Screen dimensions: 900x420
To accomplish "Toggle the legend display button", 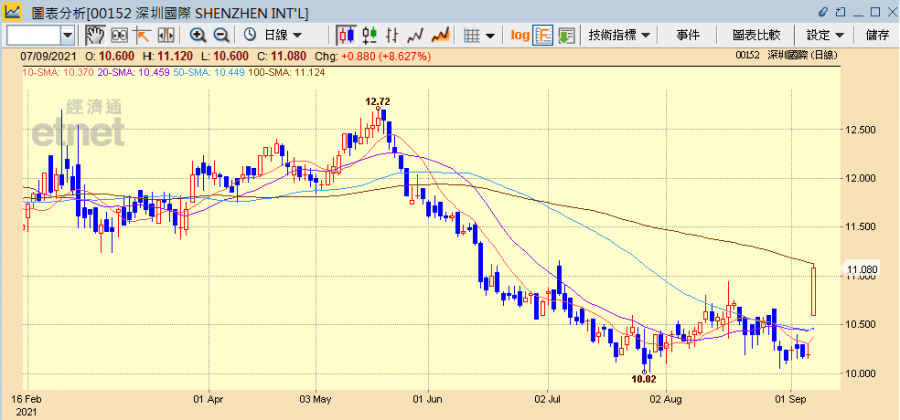I will click(544, 36).
